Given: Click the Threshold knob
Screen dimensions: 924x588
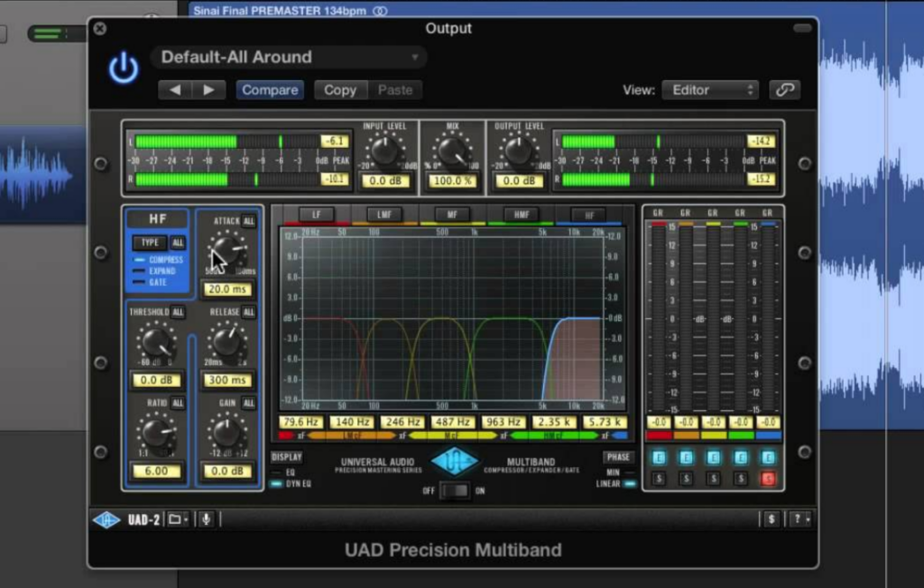Looking at the screenshot, I should (156, 342).
